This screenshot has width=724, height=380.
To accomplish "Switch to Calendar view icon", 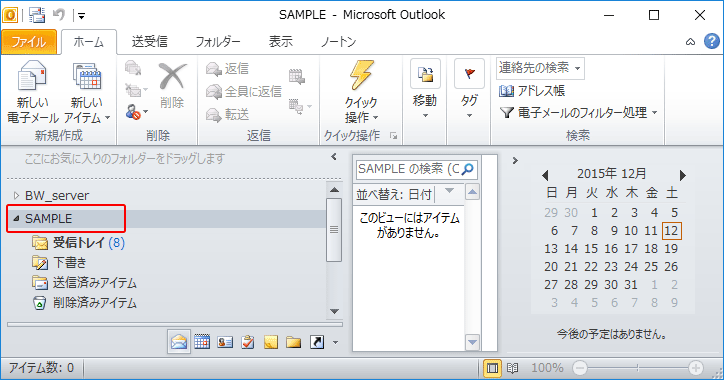I will point(202,342).
